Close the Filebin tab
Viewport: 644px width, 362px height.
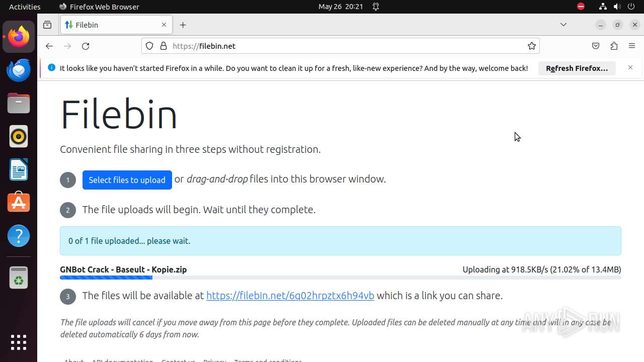(164, 25)
